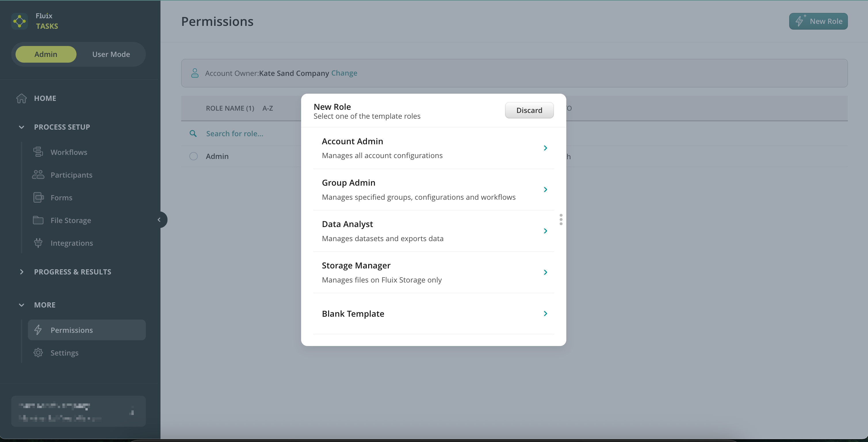This screenshot has height=442, width=868.
Task: Switch to User Mode
Action: 111,54
